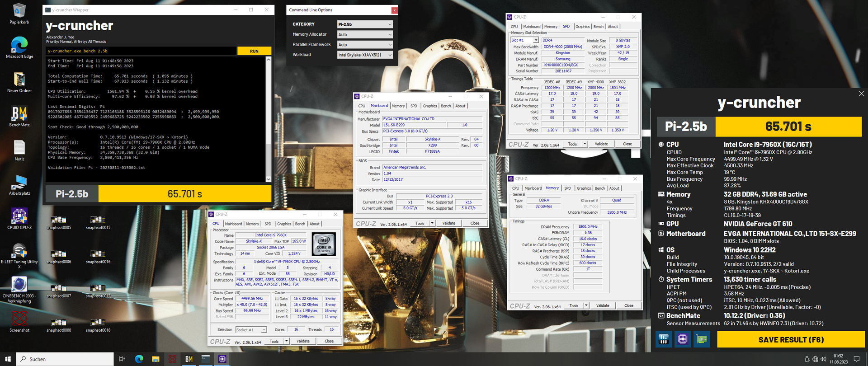Click Close in CPU-Z Mainboard window
868x366 pixels.
(475, 223)
